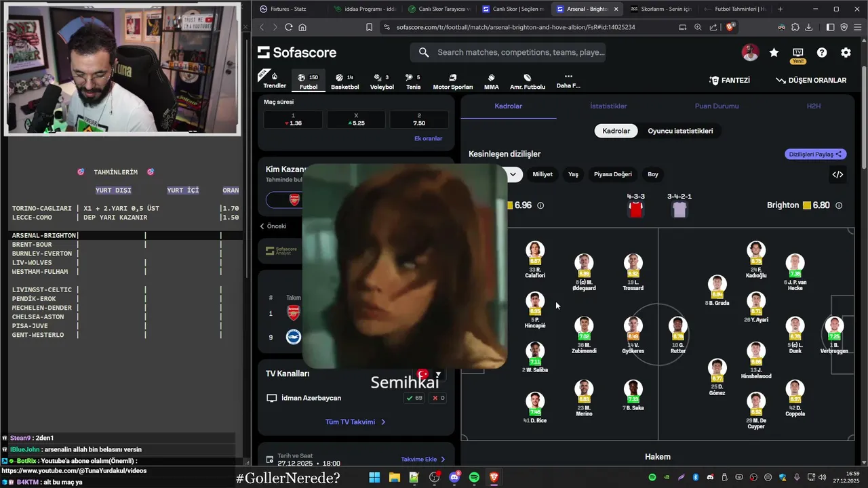Click Ek oranlar link
Screen dimensions: 868x488
coord(428,138)
